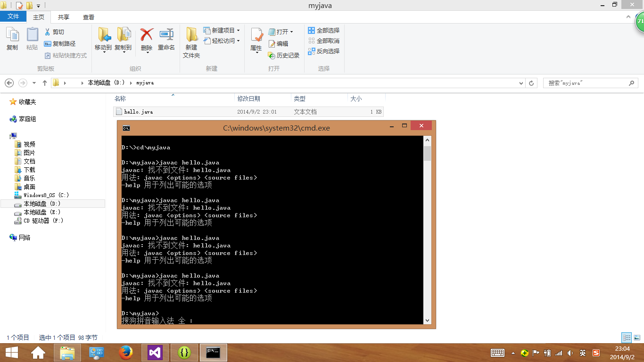
Task: Switch to large icons view layout
Action: (x=636, y=337)
